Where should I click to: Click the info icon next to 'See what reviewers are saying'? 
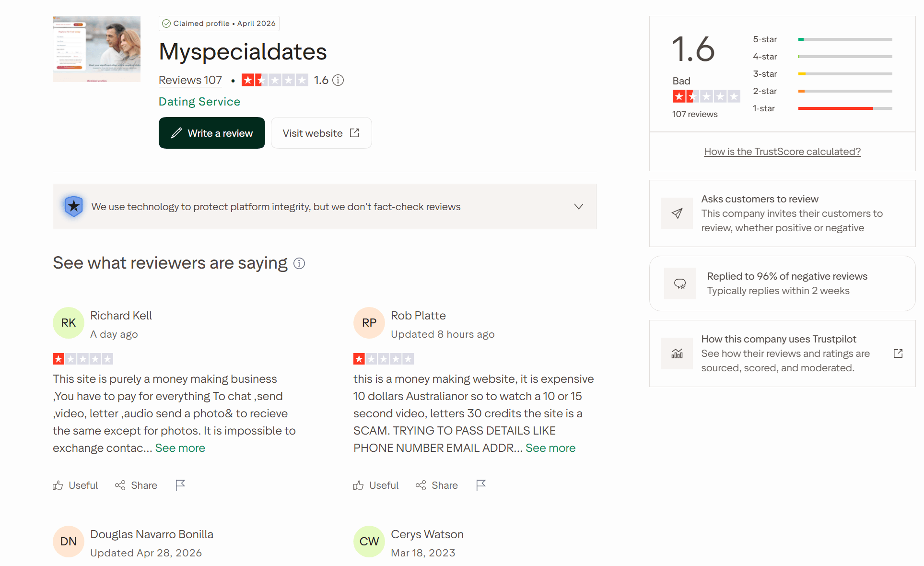coord(299,263)
